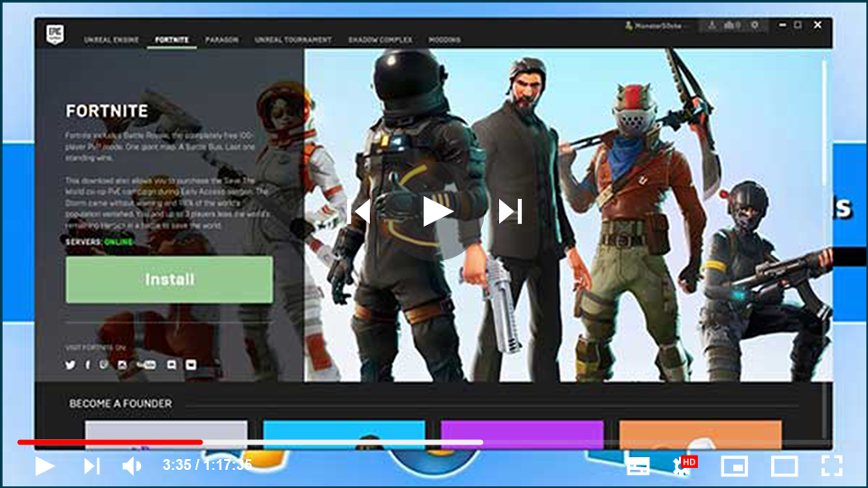This screenshot has width=868, height=488.
Task: Toggle subtitles/captions button
Action: (x=637, y=466)
